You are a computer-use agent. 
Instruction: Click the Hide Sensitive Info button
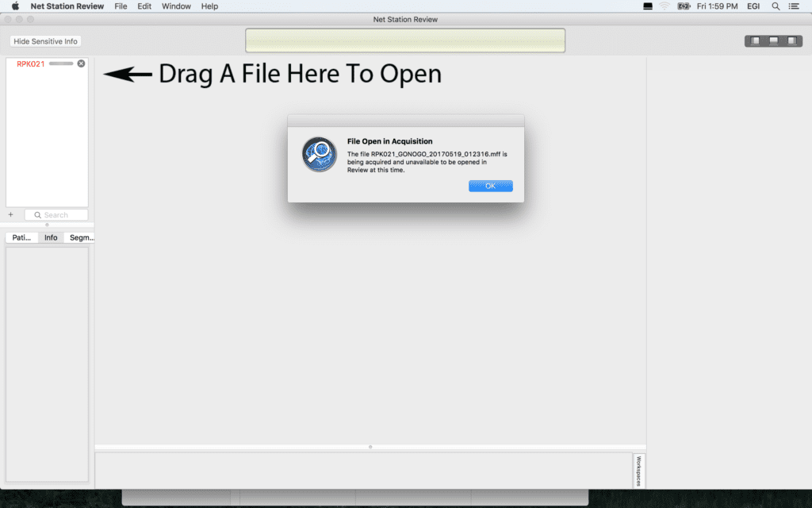[45, 40]
